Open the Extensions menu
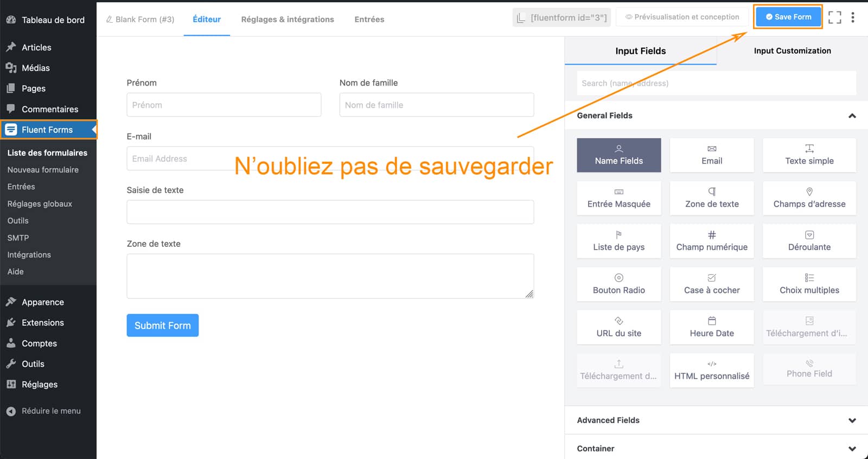The height and width of the screenshot is (459, 868). click(x=48, y=323)
